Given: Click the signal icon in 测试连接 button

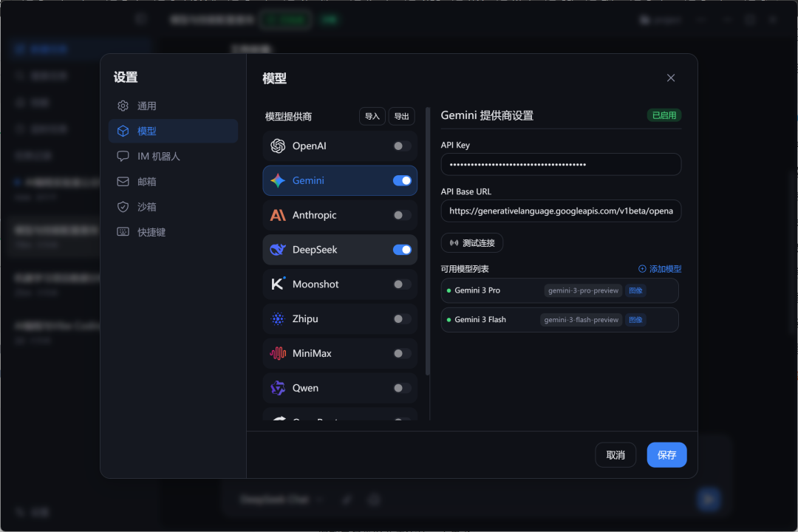Looking at the screenshot, I should click(454, 243).
